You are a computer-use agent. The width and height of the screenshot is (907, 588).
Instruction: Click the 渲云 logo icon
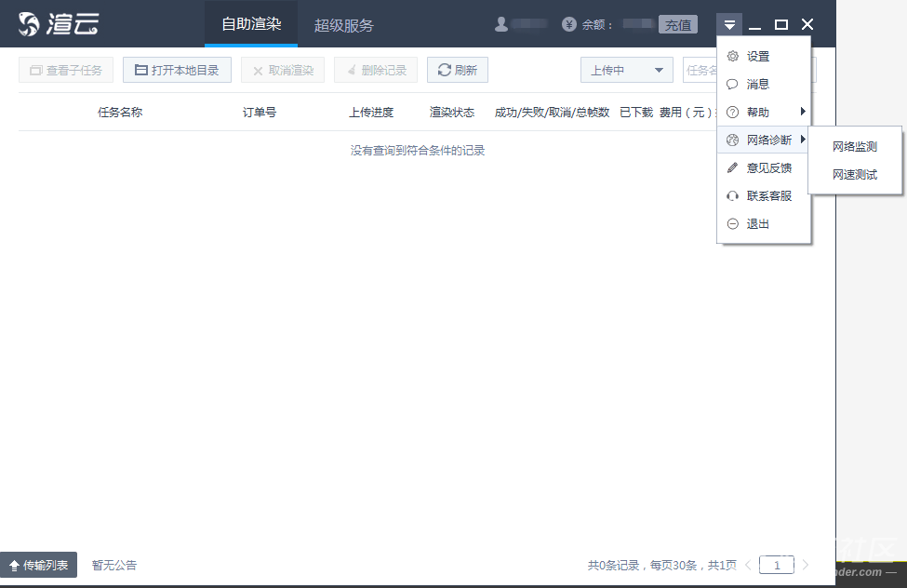click(31, 24)
